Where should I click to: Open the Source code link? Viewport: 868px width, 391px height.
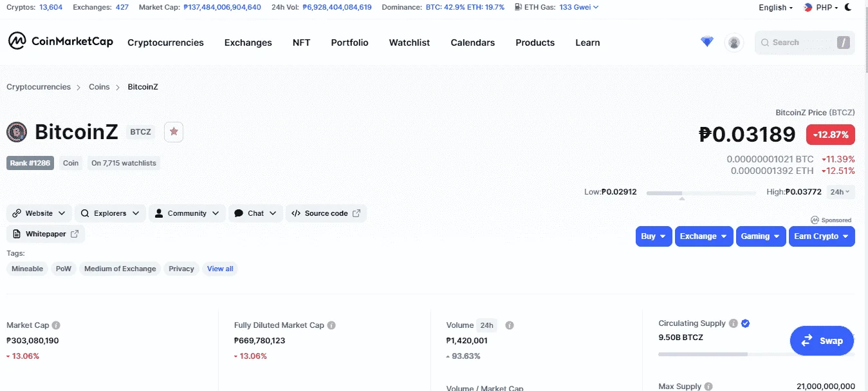326,213
